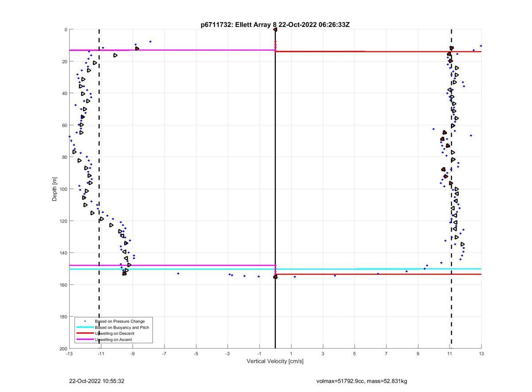Click y-axis tick label '80'

[64, 157]
